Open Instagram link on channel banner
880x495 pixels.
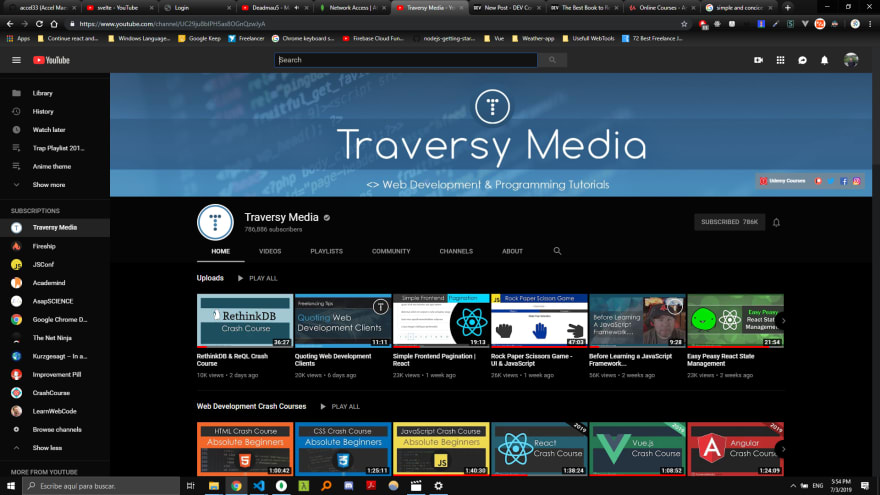[x=856, y=181]
